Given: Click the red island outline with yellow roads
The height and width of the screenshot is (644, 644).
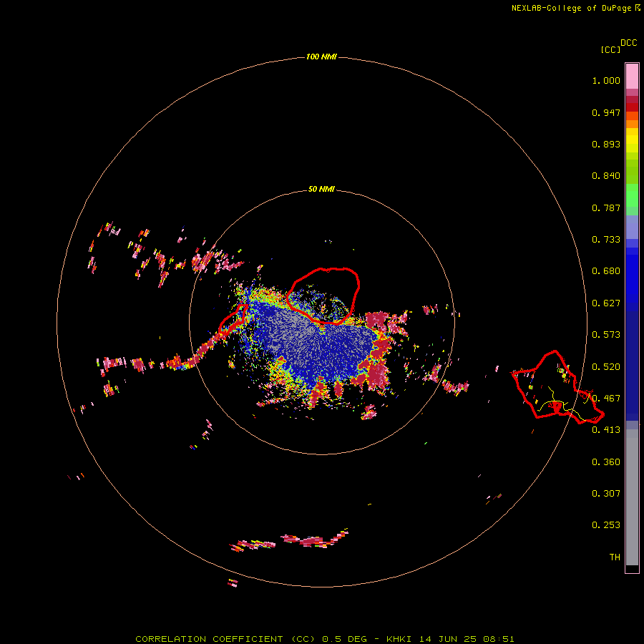Looking at the screenshot, I should point(557,387).
